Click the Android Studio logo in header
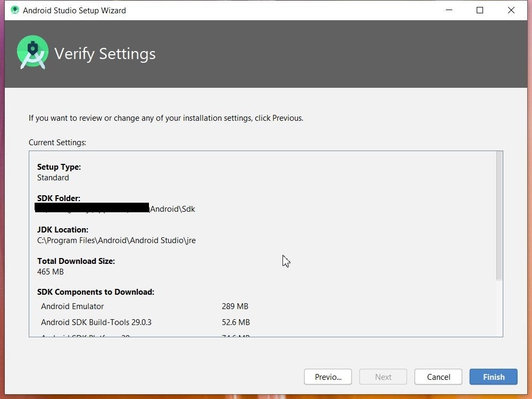The height and width of the screenshot is (399, 532). [x=32, y=52]
